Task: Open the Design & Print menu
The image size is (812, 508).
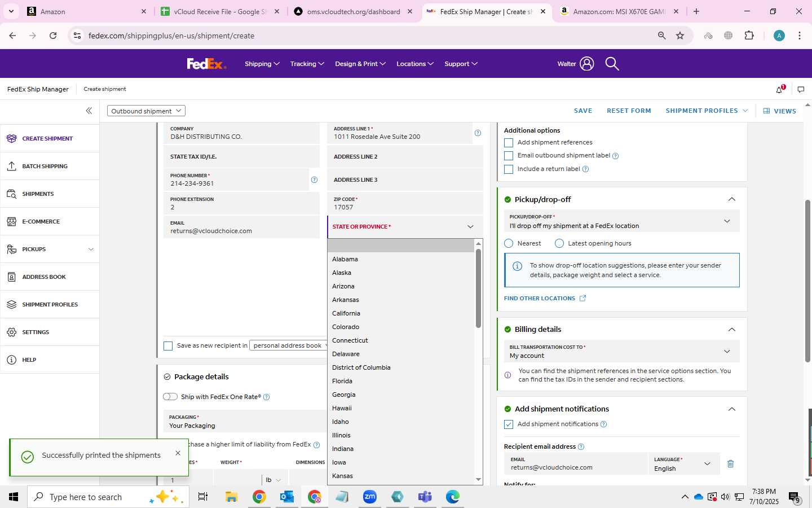Action: (360, 64)
